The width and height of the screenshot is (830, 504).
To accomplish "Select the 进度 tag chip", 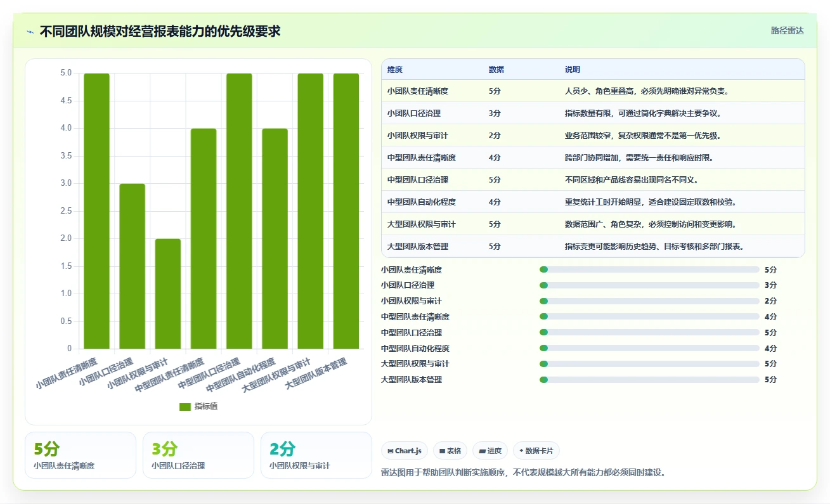I will tap(490, 451).
